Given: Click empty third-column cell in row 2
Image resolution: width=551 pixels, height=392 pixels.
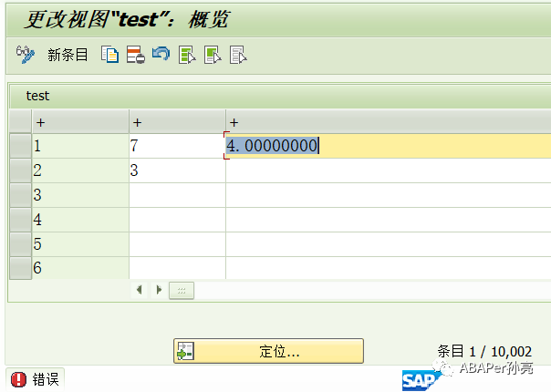Looking at the screenshot, I should pyautogui.click(x=389, y=170).
